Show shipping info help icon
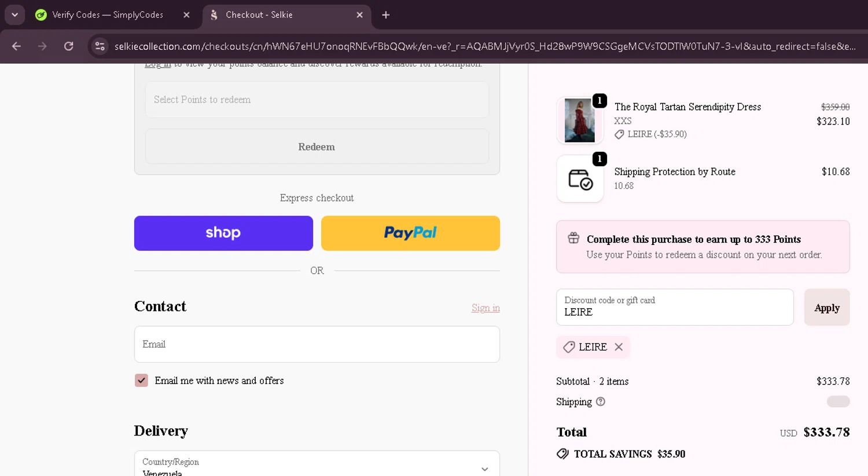 pyautogui.click(x=601, y=401)
